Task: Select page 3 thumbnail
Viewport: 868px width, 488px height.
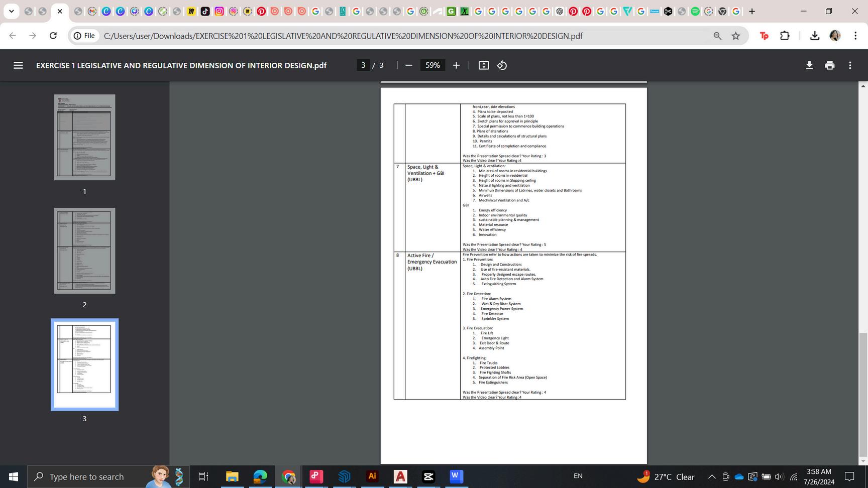Action: (84, 364)
